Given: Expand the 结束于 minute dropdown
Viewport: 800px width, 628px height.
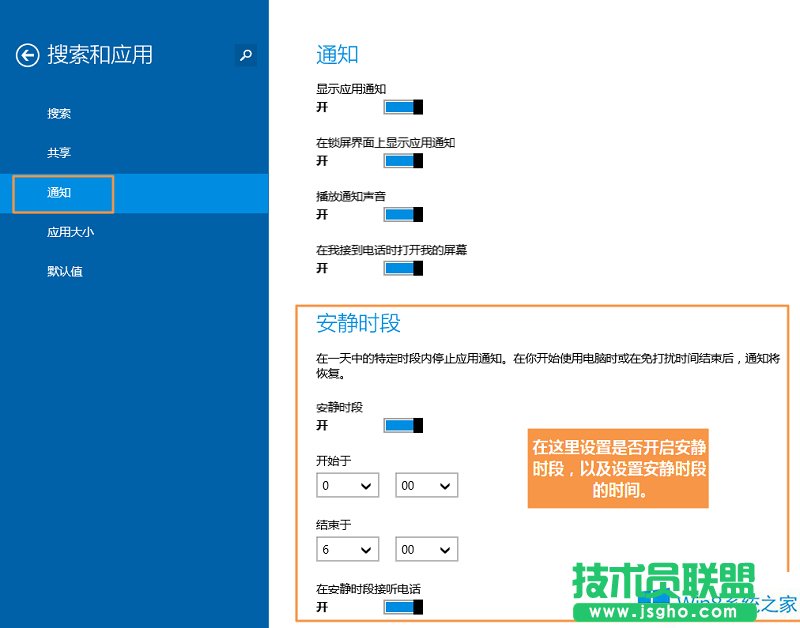Looking at the screenshot, I should coord(426,549).
